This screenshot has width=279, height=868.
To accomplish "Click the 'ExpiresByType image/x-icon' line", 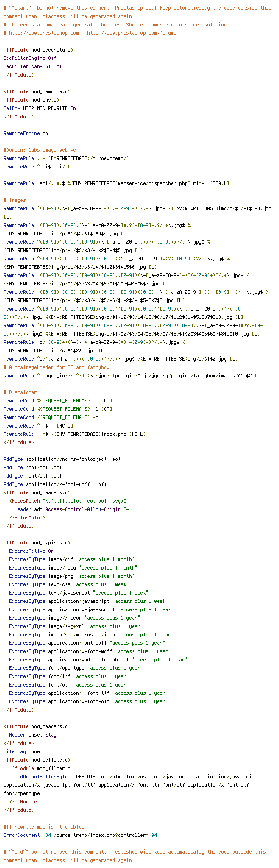I will click(76, 618).
